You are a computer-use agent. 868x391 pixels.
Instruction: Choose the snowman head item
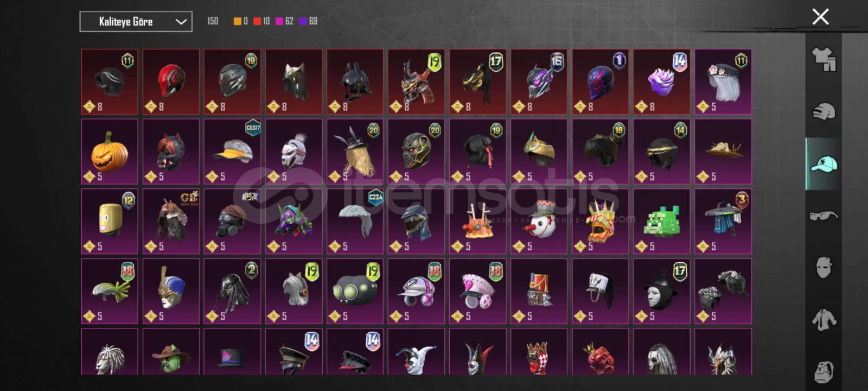tap(539, 221)
